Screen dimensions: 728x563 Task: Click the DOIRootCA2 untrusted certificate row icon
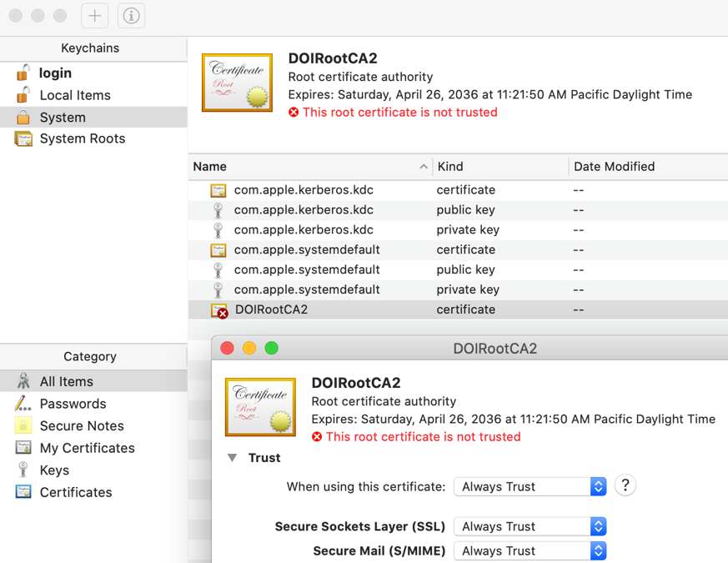[x=219, y=311]
